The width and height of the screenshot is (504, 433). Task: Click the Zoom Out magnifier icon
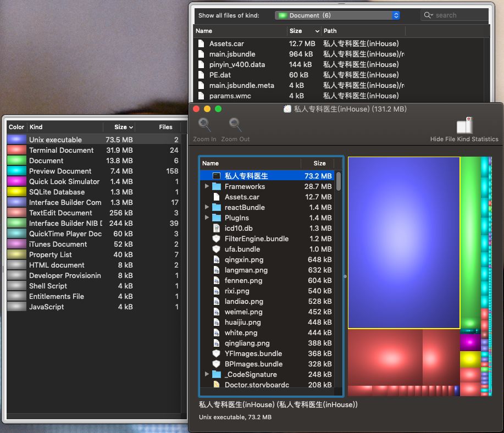click(x=235, y=126)
